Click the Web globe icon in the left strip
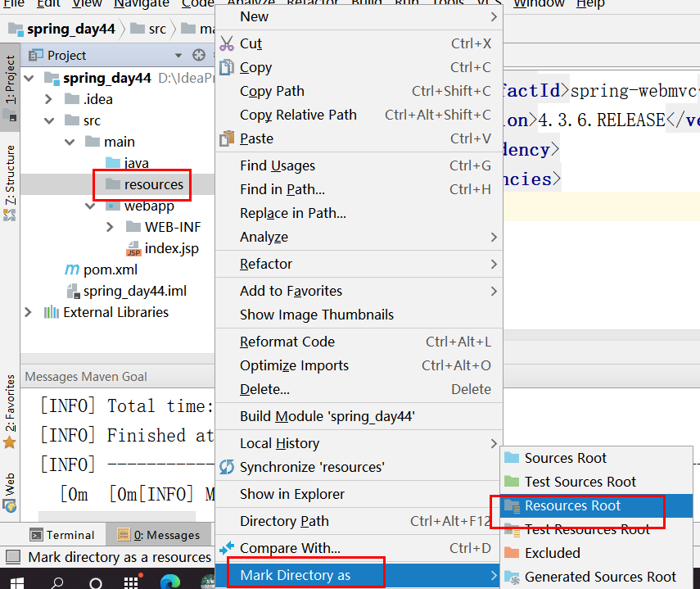Viewport: 700px width, 589px height. coord(9,506)
